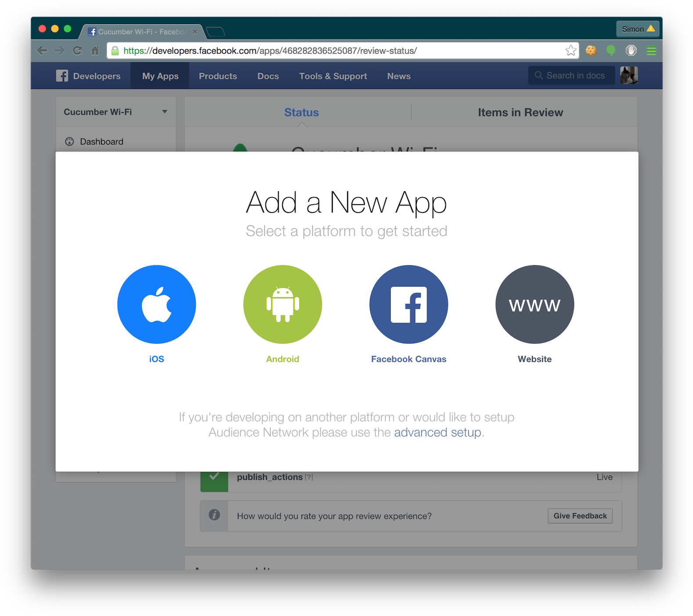Click the iOS text label
This screenshot has width=693, height=616.
(x=157, y=359)
